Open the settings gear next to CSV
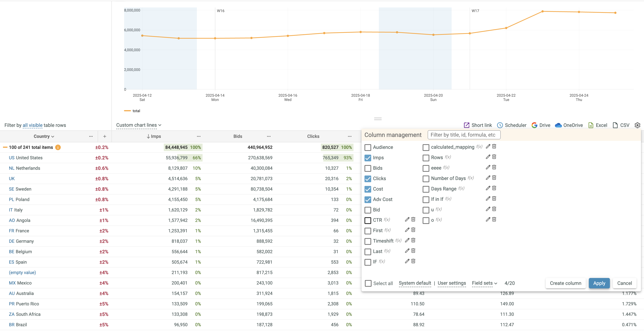This screenshot has height=332, width=644. coord(637,125)
